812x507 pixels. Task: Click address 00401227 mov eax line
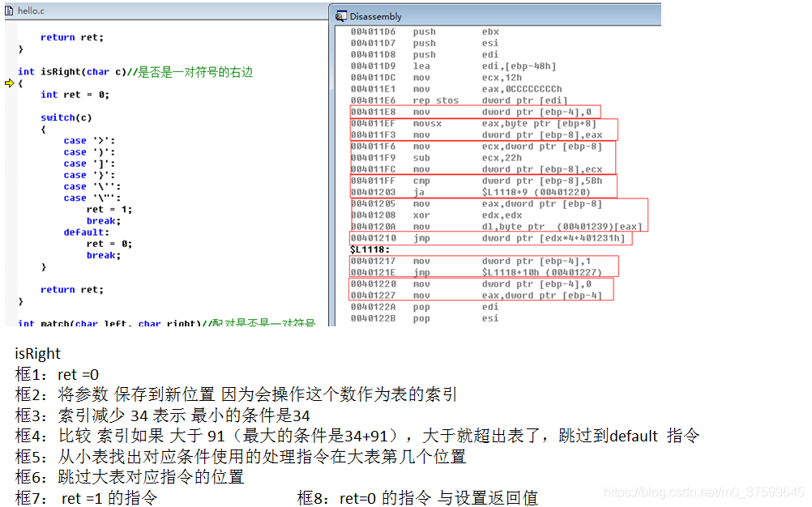coord(477,296)
